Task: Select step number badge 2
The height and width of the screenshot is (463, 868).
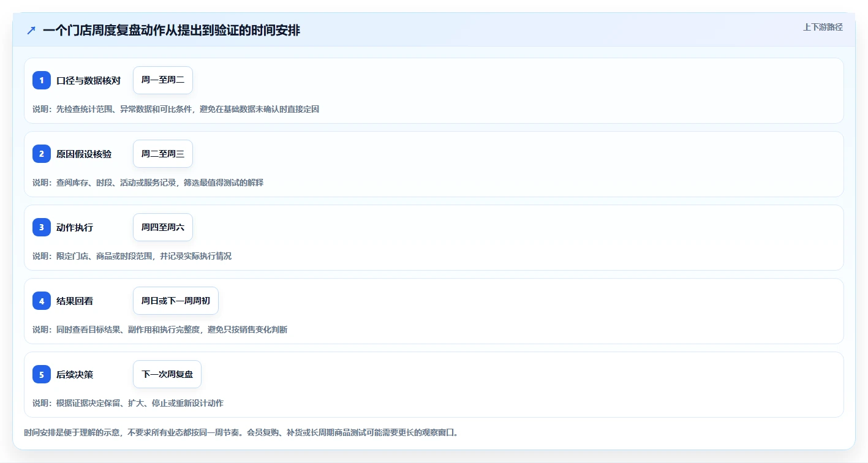Action: point(42,154)
